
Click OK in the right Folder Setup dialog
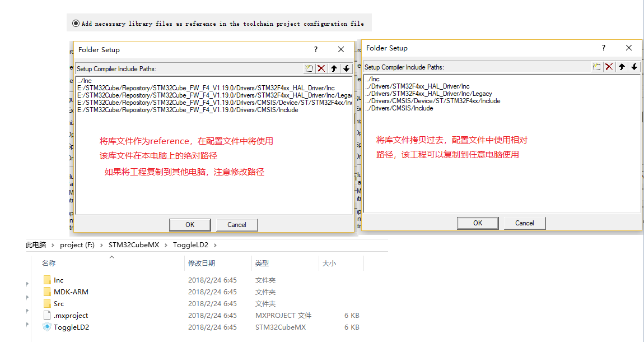click(478, 223)
